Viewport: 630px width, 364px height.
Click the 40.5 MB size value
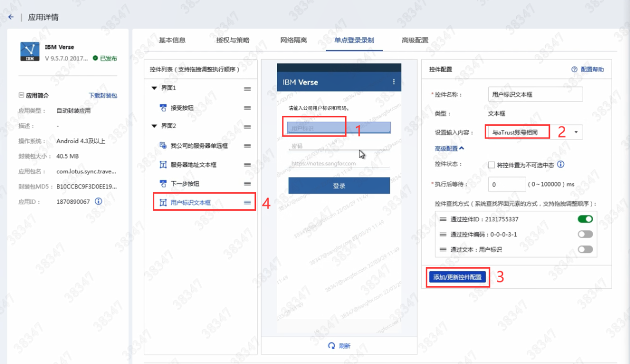tap(67, 156)
